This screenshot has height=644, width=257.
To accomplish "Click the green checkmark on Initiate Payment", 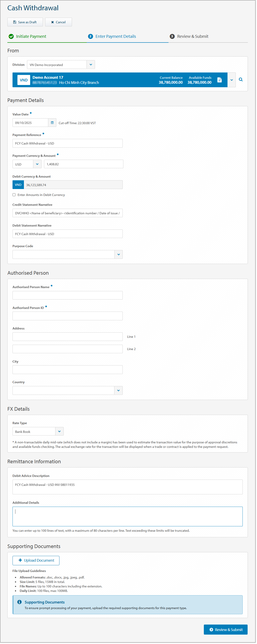I will coord(11,36).
